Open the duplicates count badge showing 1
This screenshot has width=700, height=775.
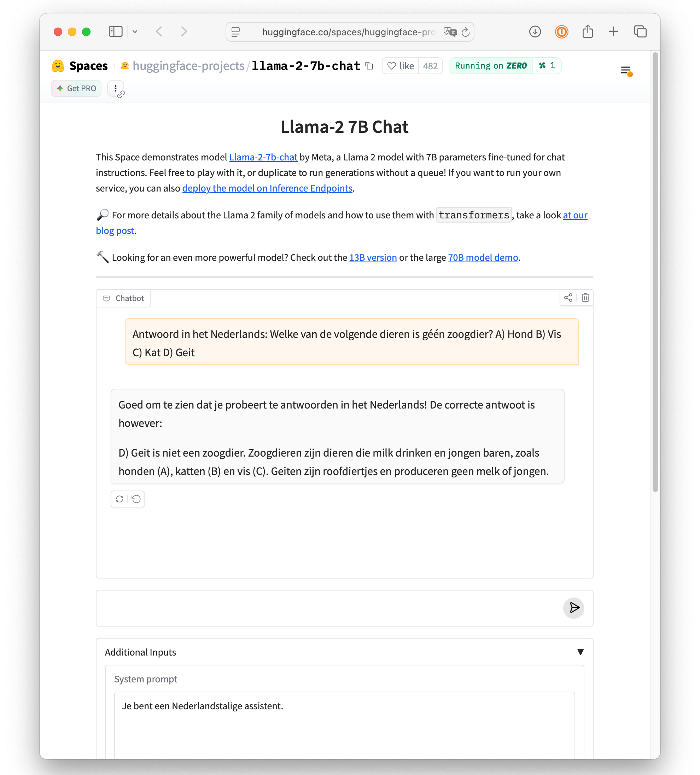click(547, 66)
